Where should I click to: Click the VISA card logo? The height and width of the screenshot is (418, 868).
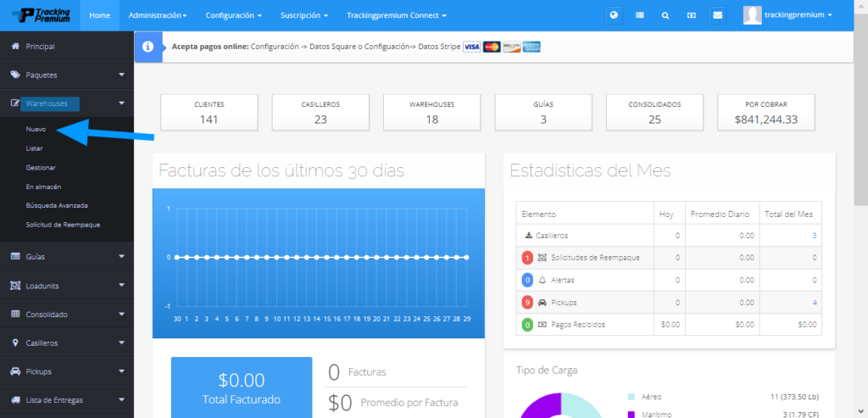click(471, 47)
